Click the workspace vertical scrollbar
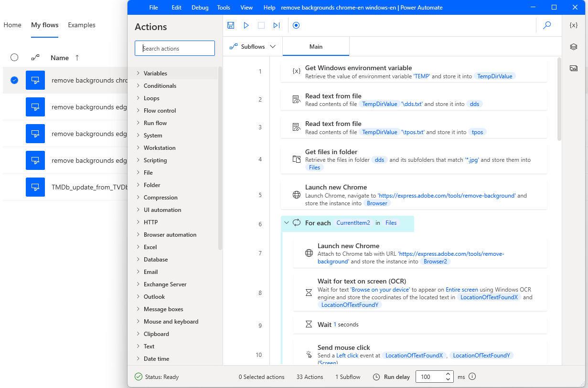Screen dimensions: 588x388 click(559, 99)
